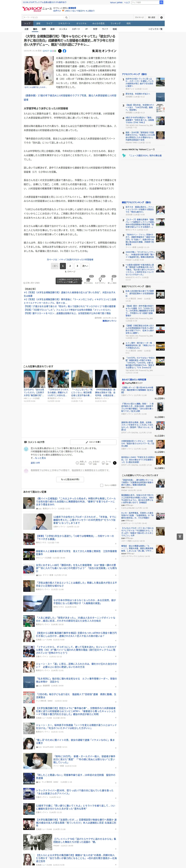Click the keyword search magnifier icon

tap(66, 17)
